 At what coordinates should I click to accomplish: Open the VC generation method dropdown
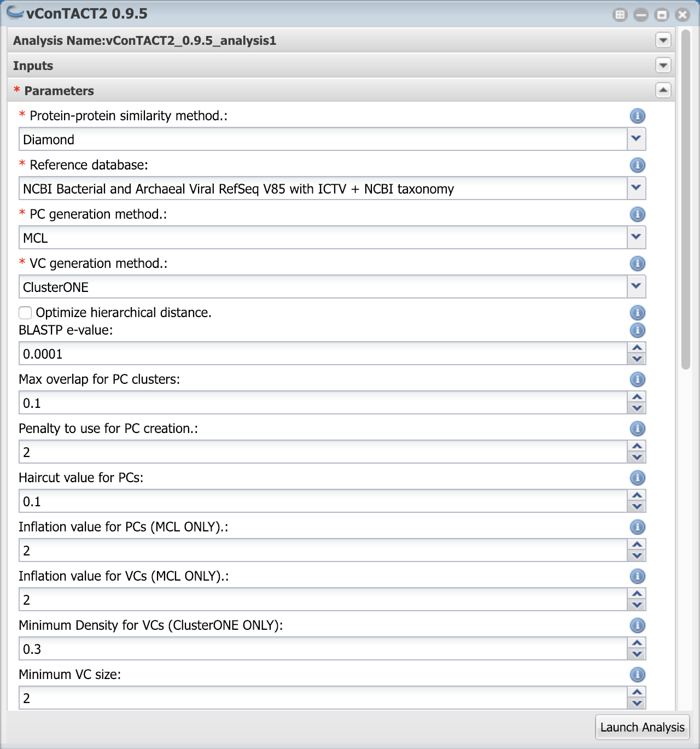(x=635, y=286)
